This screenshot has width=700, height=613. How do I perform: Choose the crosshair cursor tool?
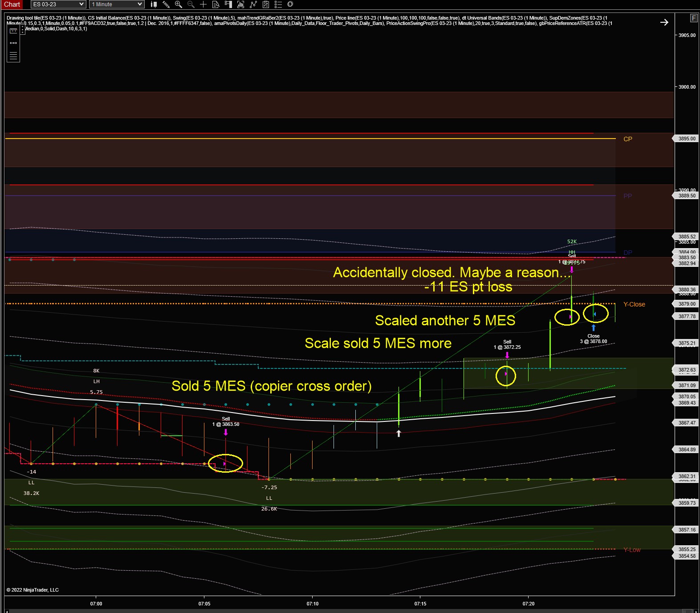(203, 4)
